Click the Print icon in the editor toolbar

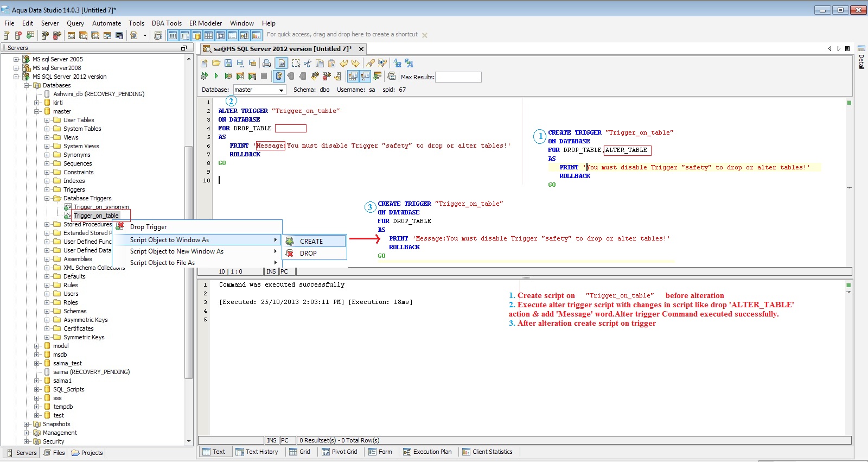tap(267, 64)
